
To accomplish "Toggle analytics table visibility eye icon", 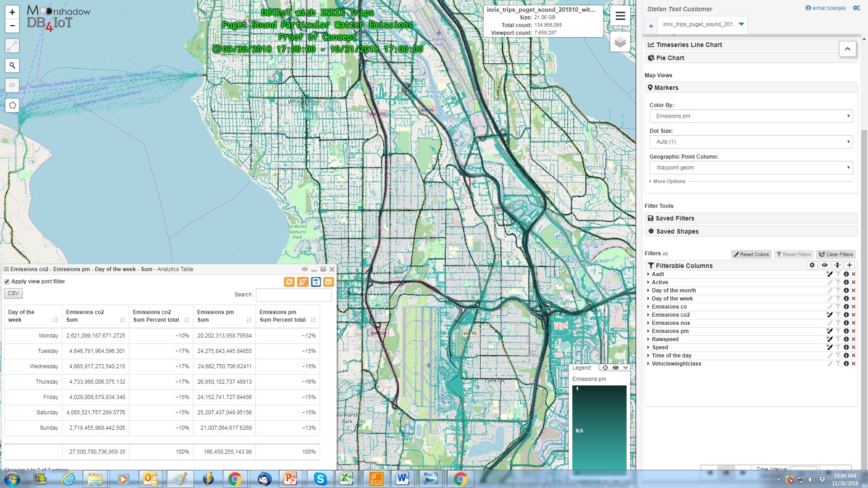I will pos(305,269).
